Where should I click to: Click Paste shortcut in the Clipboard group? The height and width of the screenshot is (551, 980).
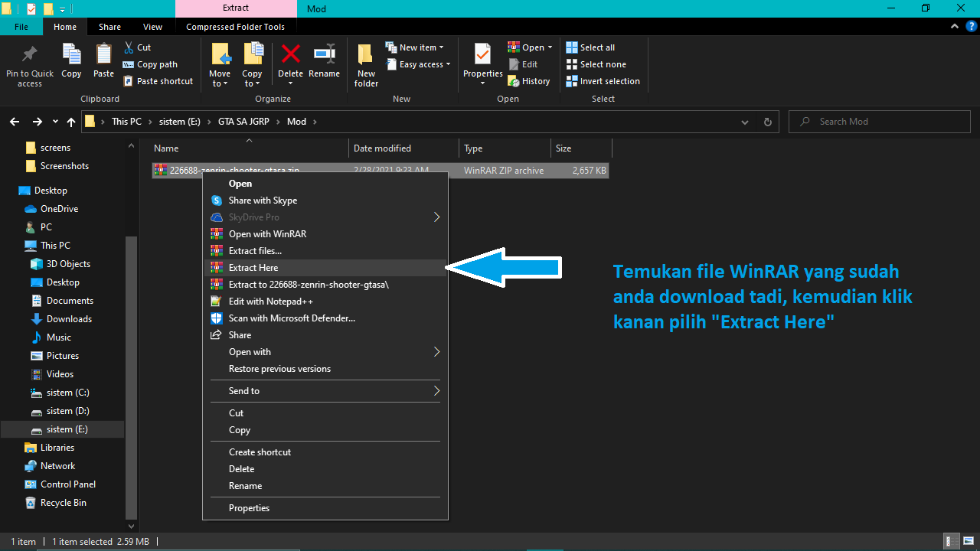(158, 81)
